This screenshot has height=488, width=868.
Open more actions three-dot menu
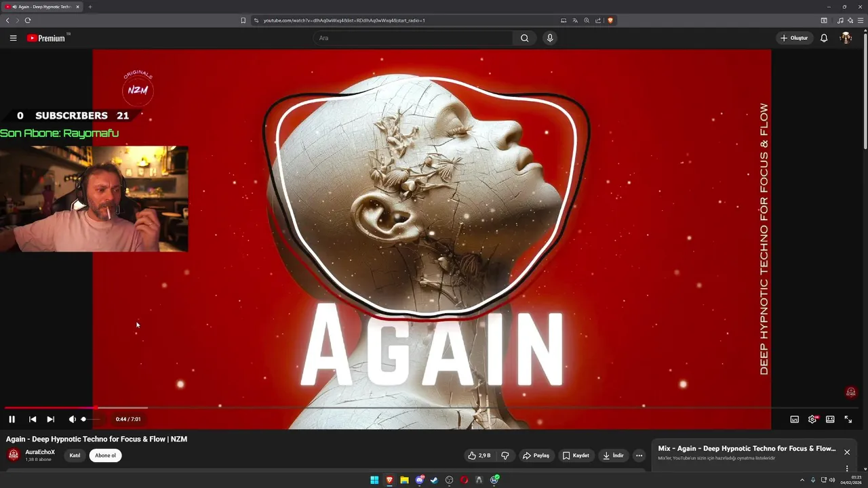[x=639, y=455]
